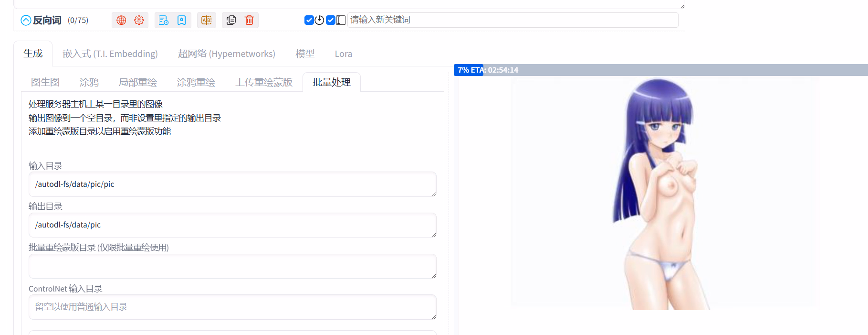Click the 批量重绘蒙版目录 field
Screen dimensions: 868x335
tap(232, 266)
